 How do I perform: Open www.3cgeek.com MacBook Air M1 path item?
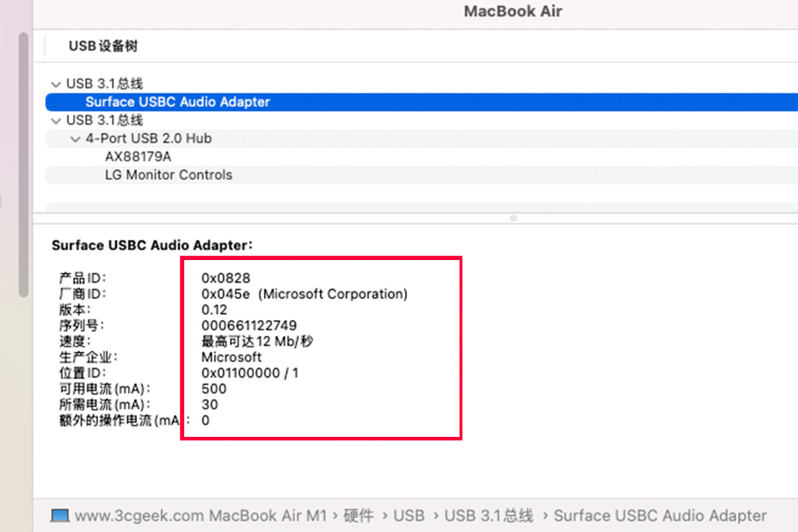(200, 515)
